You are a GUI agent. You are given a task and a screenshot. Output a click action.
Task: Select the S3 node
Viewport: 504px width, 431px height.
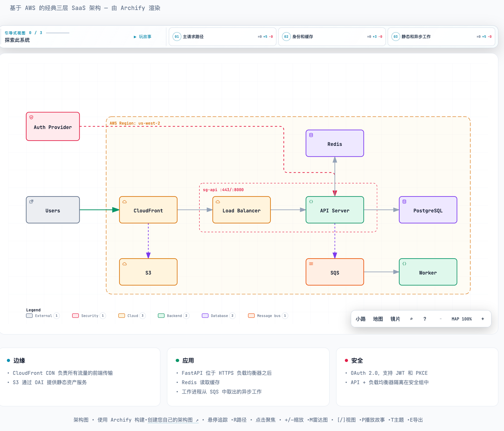148,272
